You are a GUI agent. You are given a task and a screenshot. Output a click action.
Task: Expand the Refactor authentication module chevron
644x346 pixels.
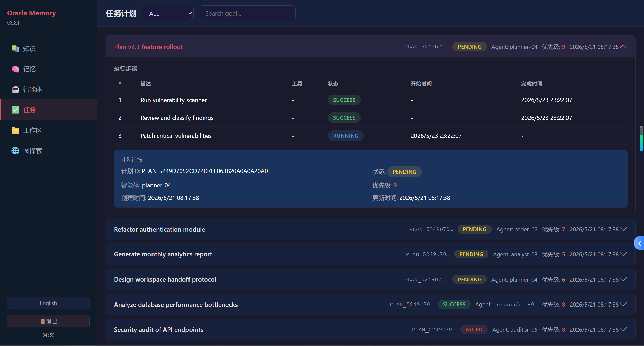[623, 229]
